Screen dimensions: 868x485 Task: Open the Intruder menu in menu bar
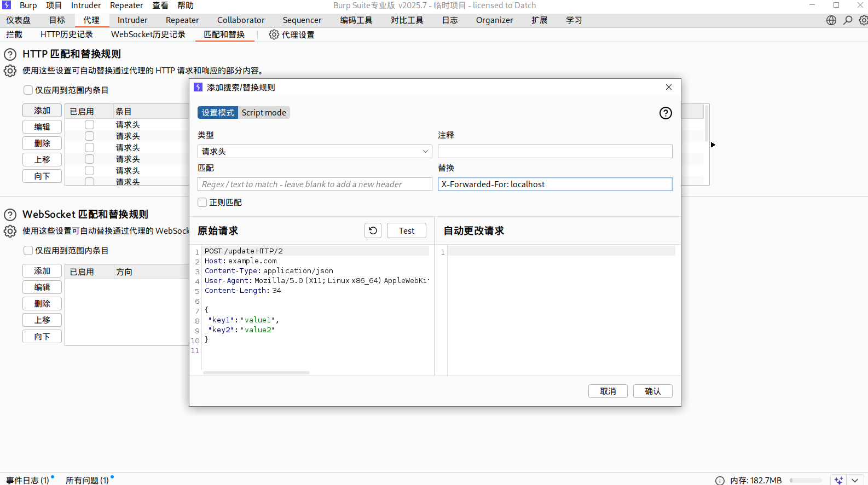coord(86,5)
